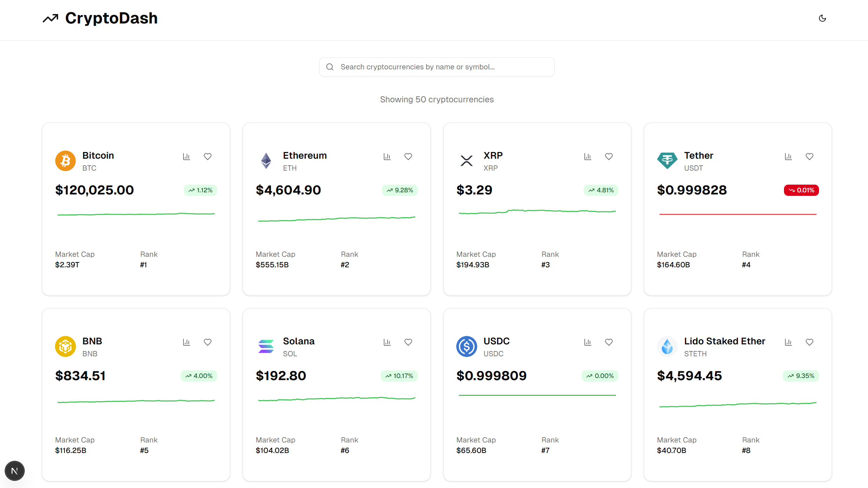Click the Ethereum 9.28% change badge
The image size is (868, 488).
(x=400, y=190)
